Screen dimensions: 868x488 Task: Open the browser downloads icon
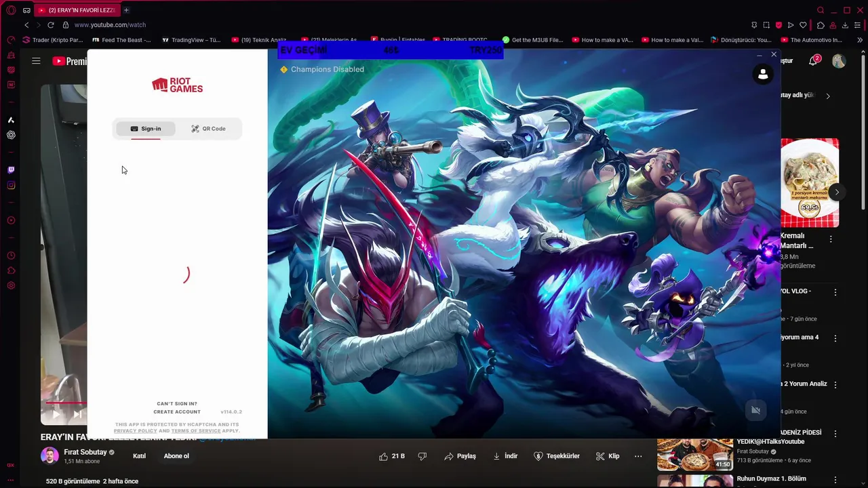coord(845,25)
